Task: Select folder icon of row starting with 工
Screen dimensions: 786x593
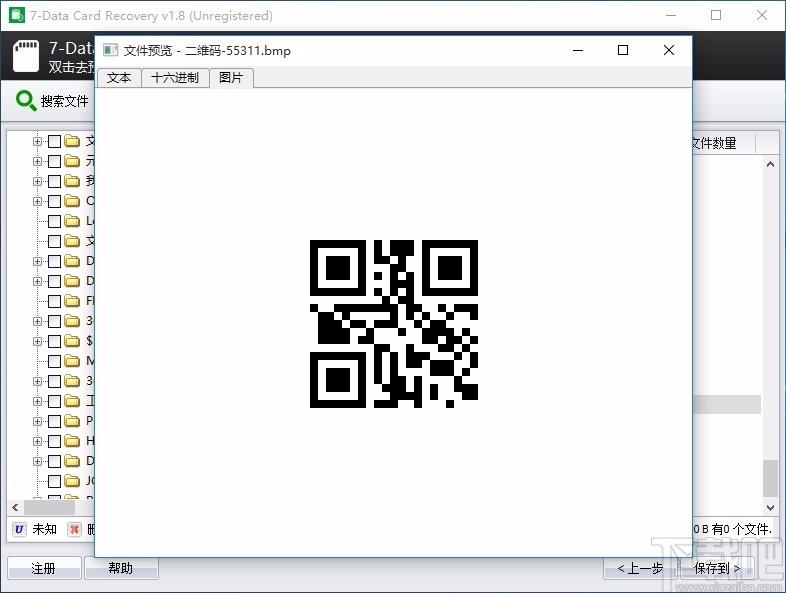Action: tap(72, 401)
